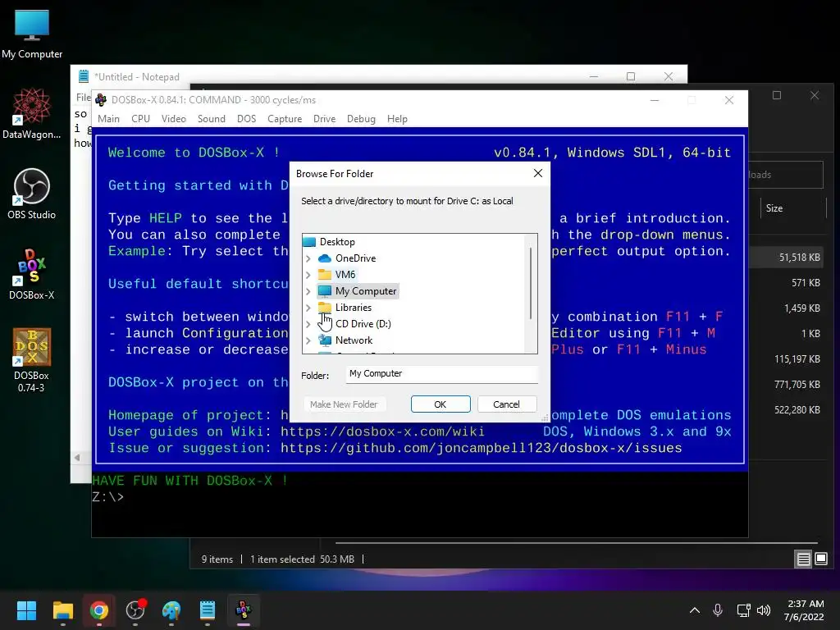Open the DOS menu in DOSBox-X
The image size is (840, 630).
pyautogui.click(x=246, y=119)
